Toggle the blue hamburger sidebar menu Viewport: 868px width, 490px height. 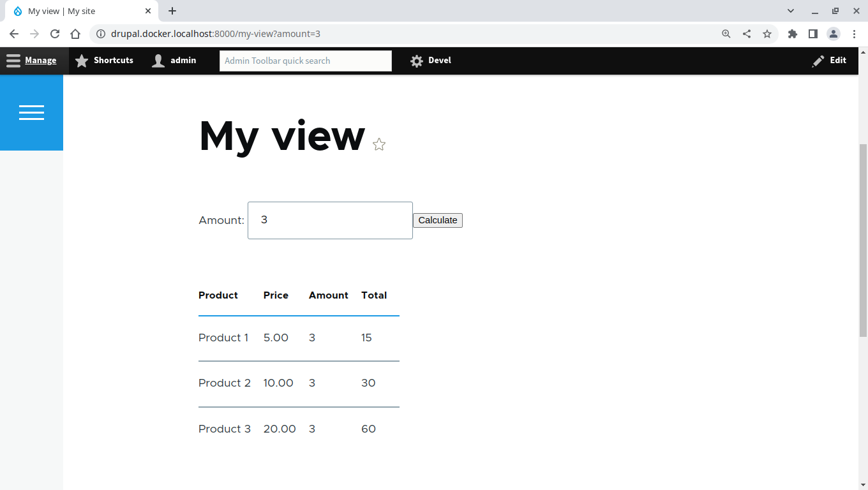tap(31, 113)
